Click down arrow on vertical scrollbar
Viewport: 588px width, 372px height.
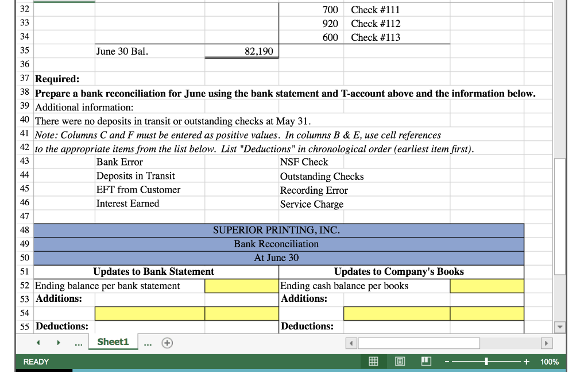[560, 328]
